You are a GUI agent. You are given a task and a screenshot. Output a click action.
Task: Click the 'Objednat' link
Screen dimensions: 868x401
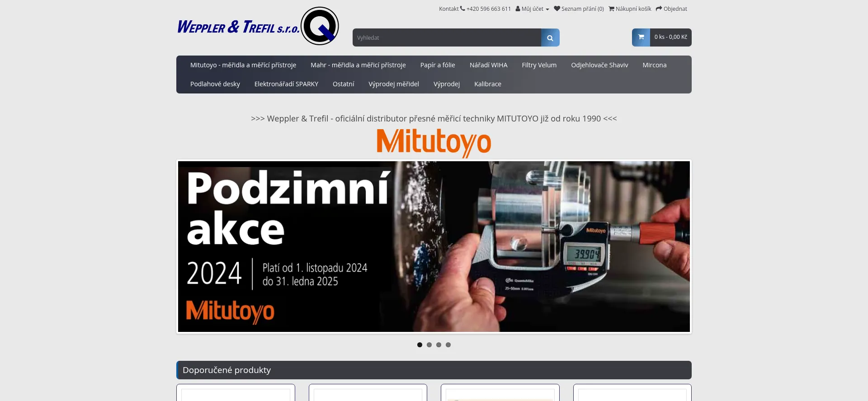pos(671,9)
